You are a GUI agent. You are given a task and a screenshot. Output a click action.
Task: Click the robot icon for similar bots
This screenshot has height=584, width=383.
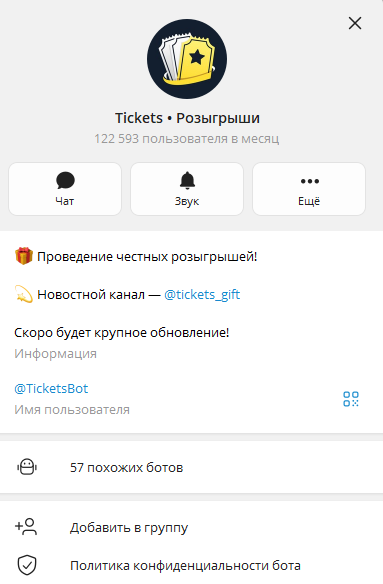click(27, 467)
